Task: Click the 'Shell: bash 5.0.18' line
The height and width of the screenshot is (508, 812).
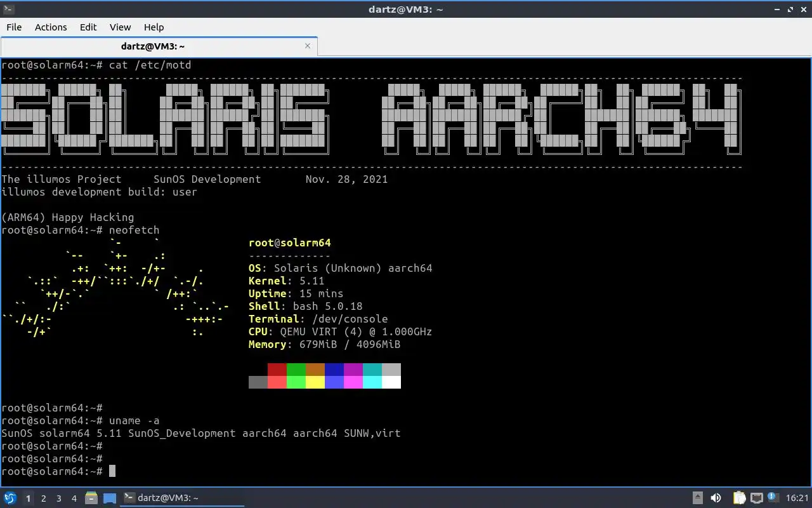Action: coord(306,306)
